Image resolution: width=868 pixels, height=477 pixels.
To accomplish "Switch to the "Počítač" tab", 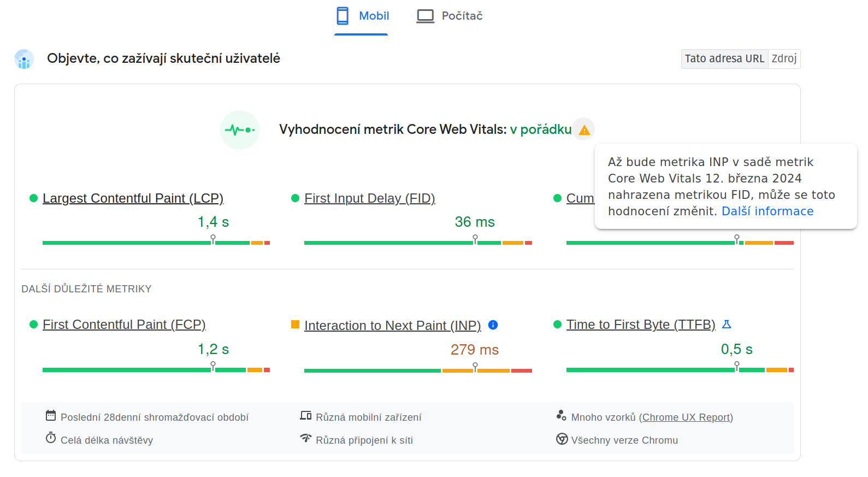I will point(448,16).
